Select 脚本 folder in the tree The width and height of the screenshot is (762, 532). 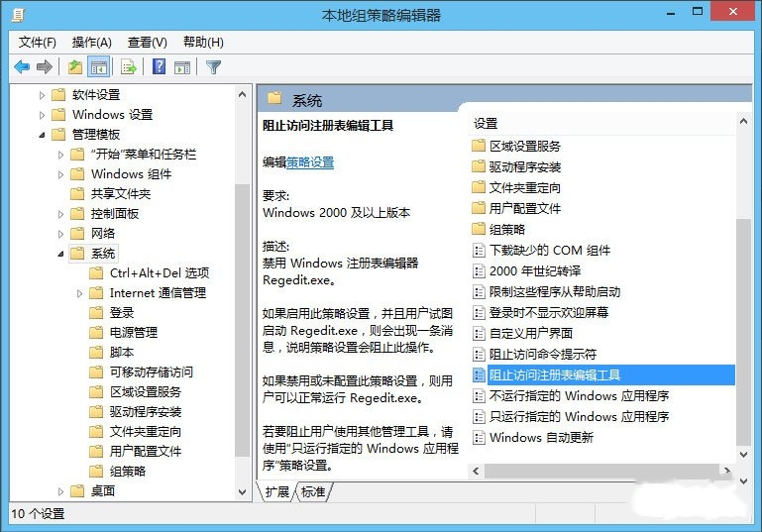pyautogui.click(x=122, y=353)
